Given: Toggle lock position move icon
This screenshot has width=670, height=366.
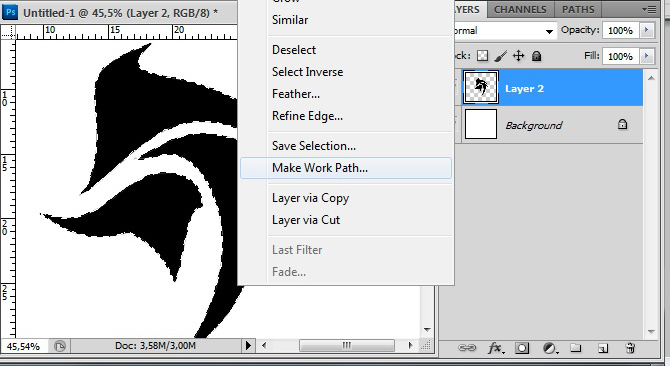Looking at the screenshot, I should [519, 56].
